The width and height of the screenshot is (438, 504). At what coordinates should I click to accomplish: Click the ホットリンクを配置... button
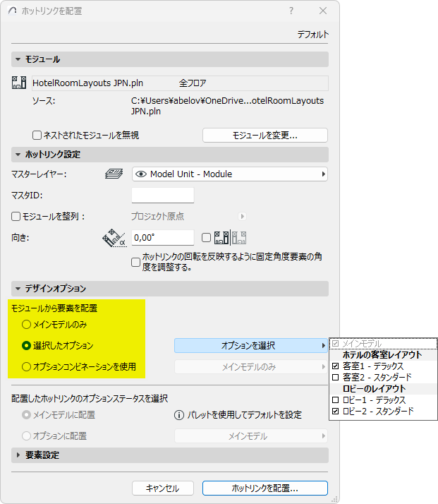(265, 488)
